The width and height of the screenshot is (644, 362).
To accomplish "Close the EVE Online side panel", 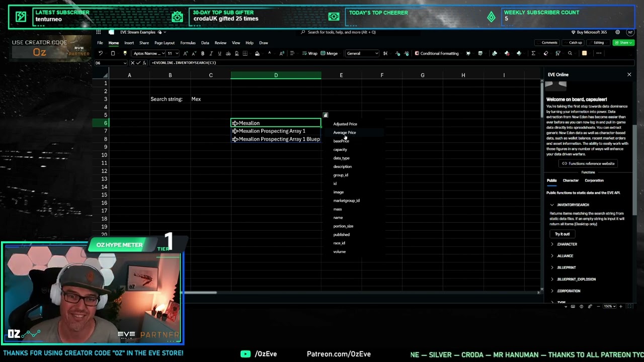I will (x=629, y=74).
